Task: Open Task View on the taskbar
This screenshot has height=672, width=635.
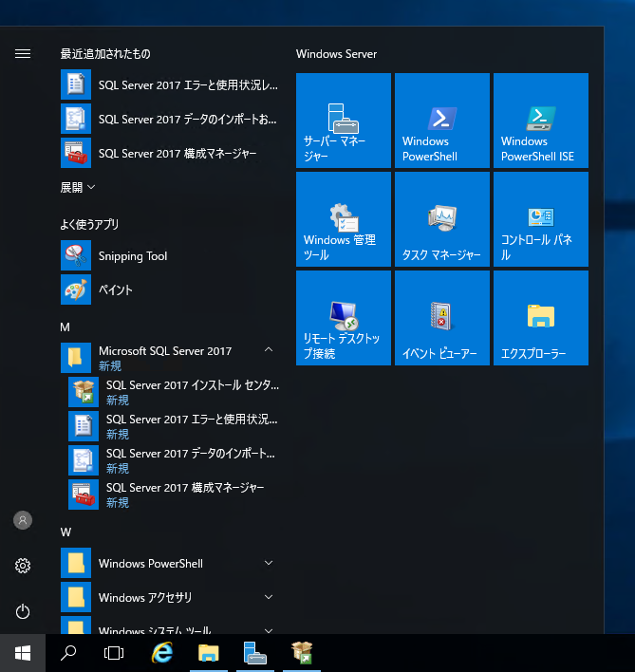Action: [114, 653]
